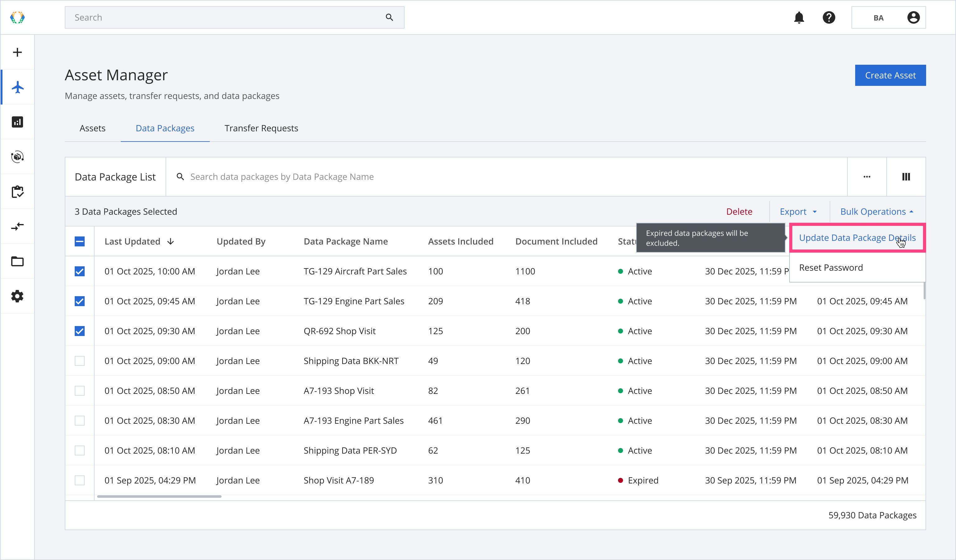Viewport: 956px width, 560px height.
Task: Click the column layout icon
Action: point(906,177)
